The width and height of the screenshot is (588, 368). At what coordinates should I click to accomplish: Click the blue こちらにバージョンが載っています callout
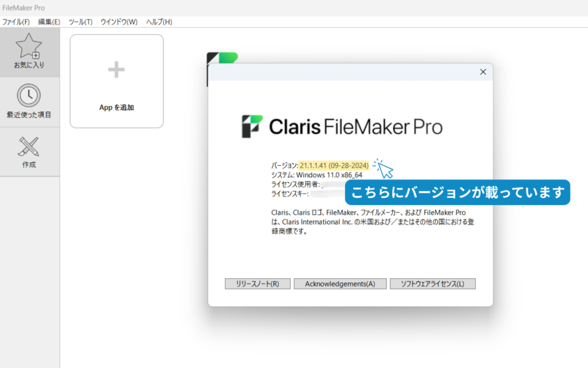click(457, 193)
